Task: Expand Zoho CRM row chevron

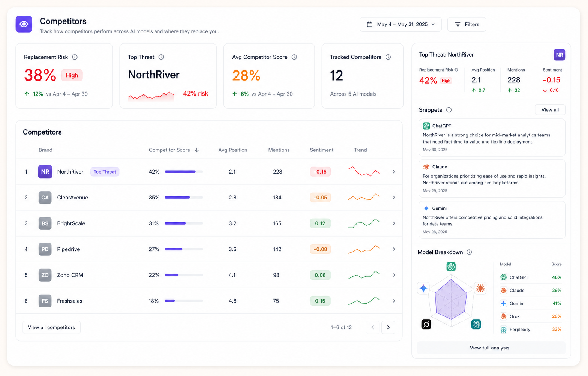Action: click(x=394, y=275)
